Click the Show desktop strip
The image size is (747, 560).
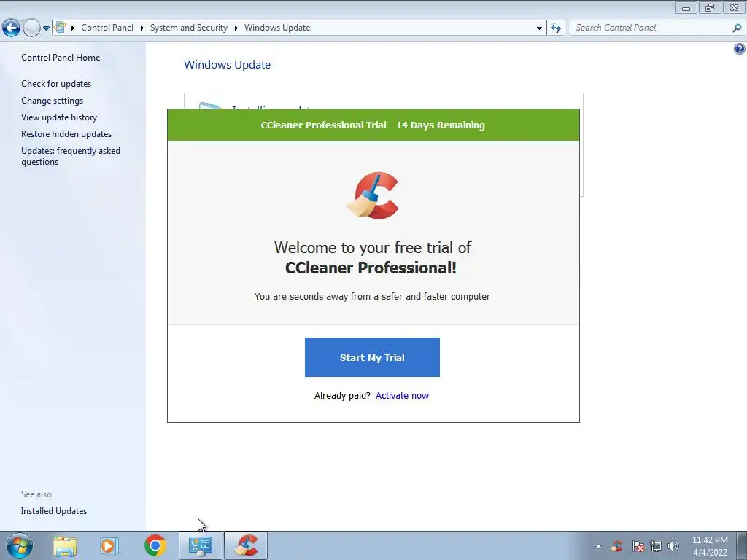(743, 545)
